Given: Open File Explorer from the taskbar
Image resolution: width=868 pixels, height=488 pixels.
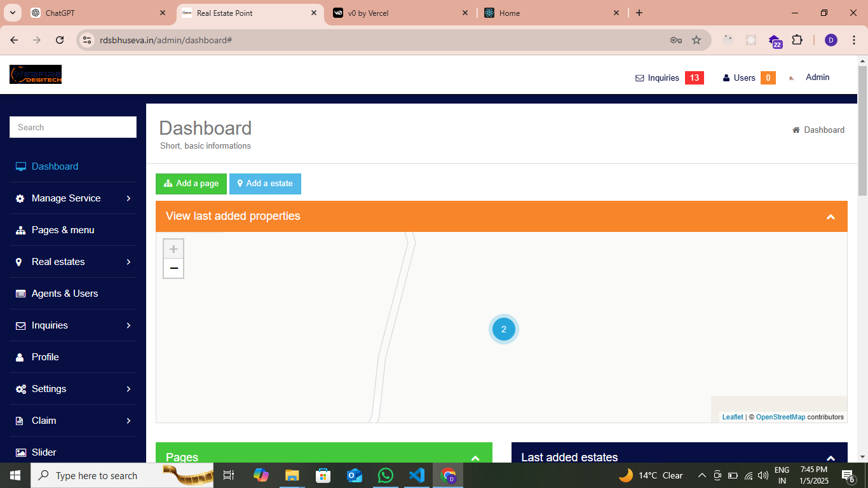Looking at the screenshot, I should (x=292, y=475).
